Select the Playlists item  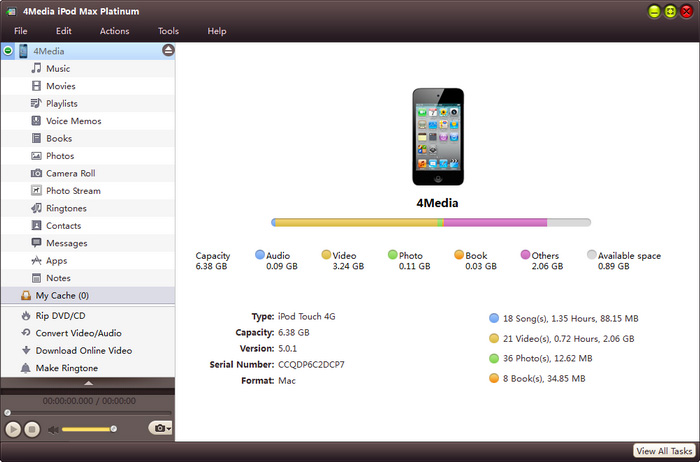tap(88, 103)
